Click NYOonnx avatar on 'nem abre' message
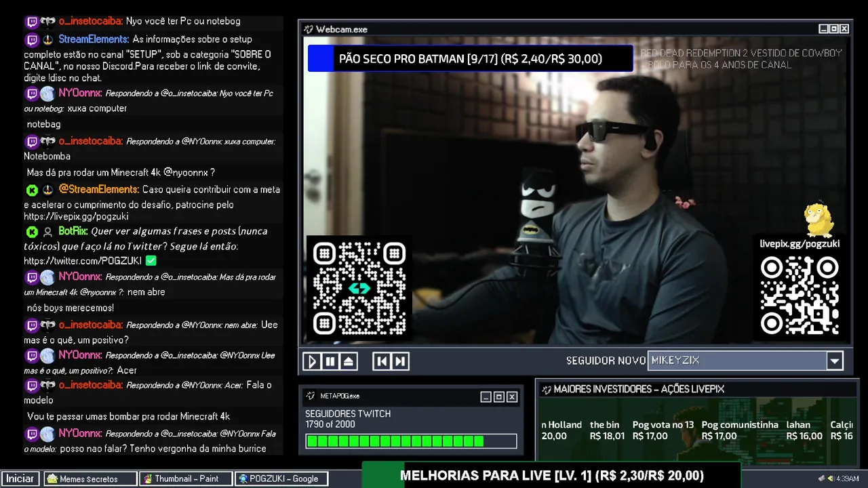Screen dimensions: 868x488 pyautogui.click(x=47, y=277)
